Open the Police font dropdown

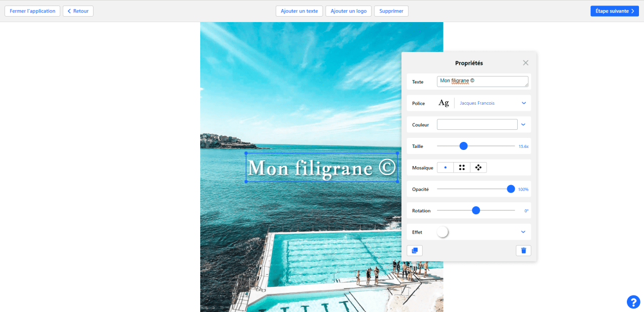(x=524, y=103)
